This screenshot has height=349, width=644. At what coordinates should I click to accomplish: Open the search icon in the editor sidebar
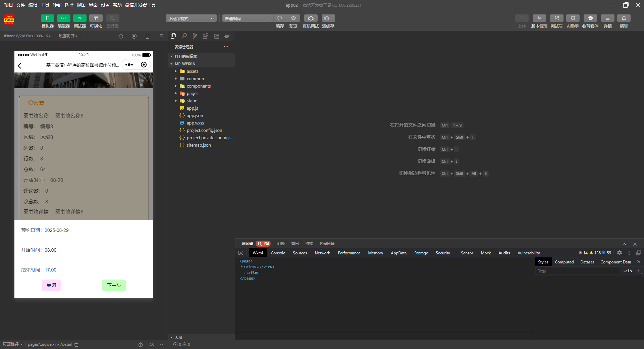(184, 36)
